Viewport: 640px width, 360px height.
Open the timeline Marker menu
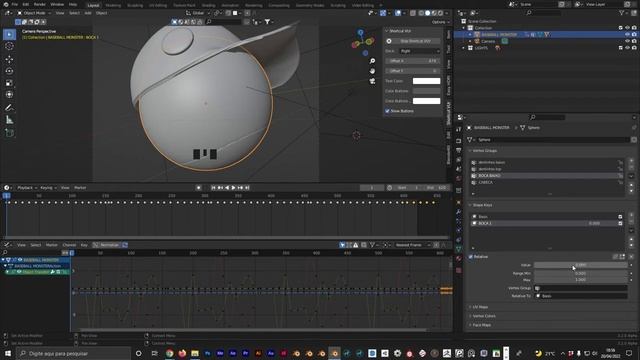[80, 188]
